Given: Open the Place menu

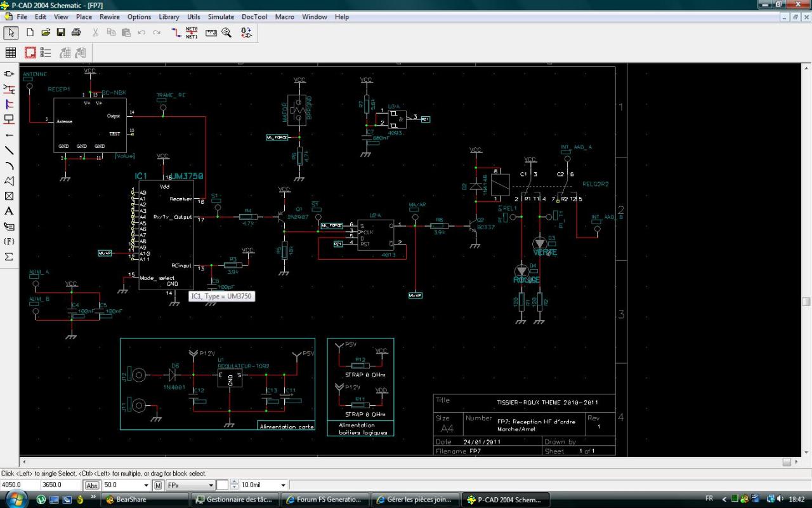Looking at the screenshot, I should 84,17.
